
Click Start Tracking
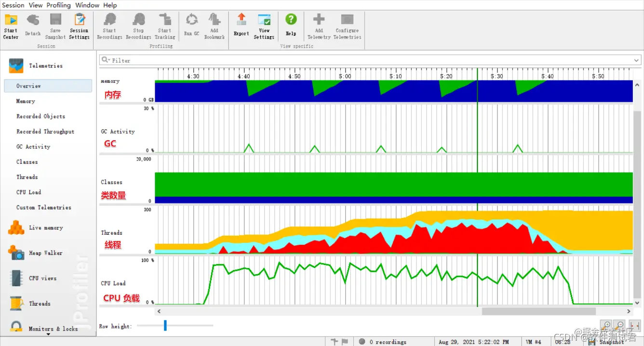[165, 26]
